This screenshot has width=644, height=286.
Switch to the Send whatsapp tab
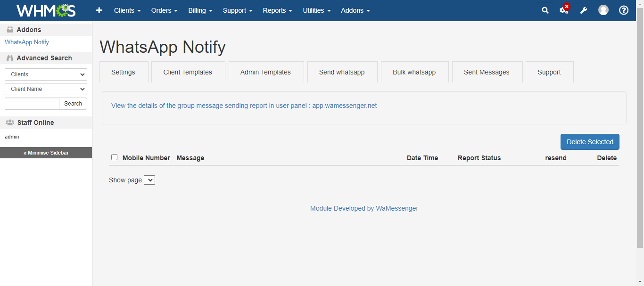coord(342,72)
